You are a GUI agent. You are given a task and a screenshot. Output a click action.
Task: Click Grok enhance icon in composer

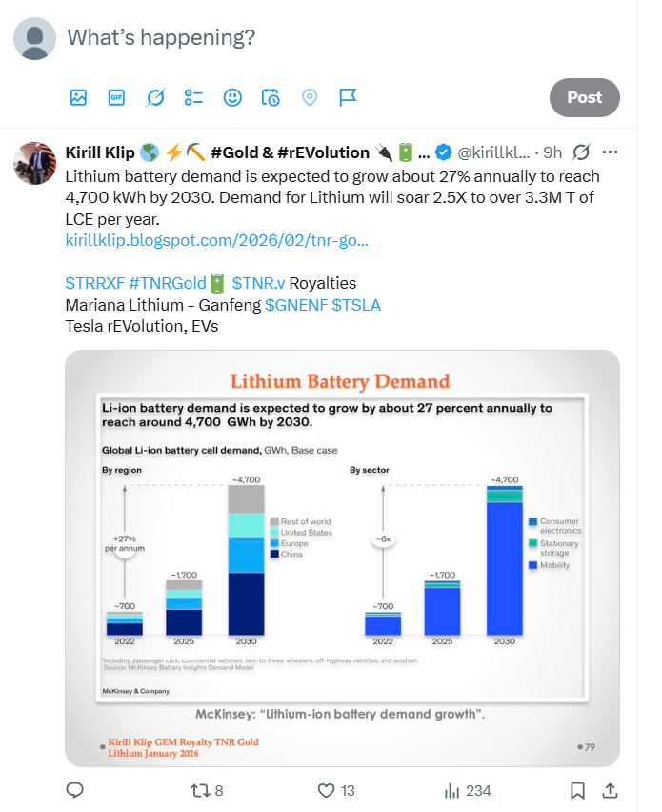point(155,97)
